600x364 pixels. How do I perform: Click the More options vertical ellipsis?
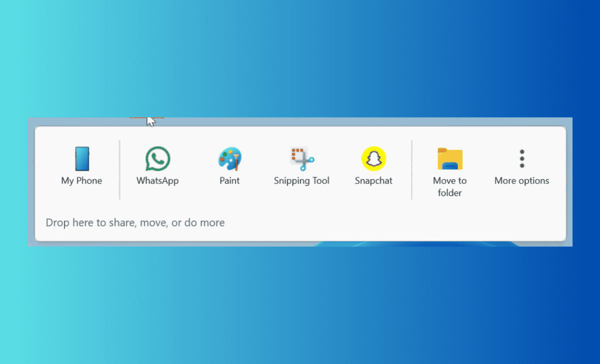pos(521,157)
